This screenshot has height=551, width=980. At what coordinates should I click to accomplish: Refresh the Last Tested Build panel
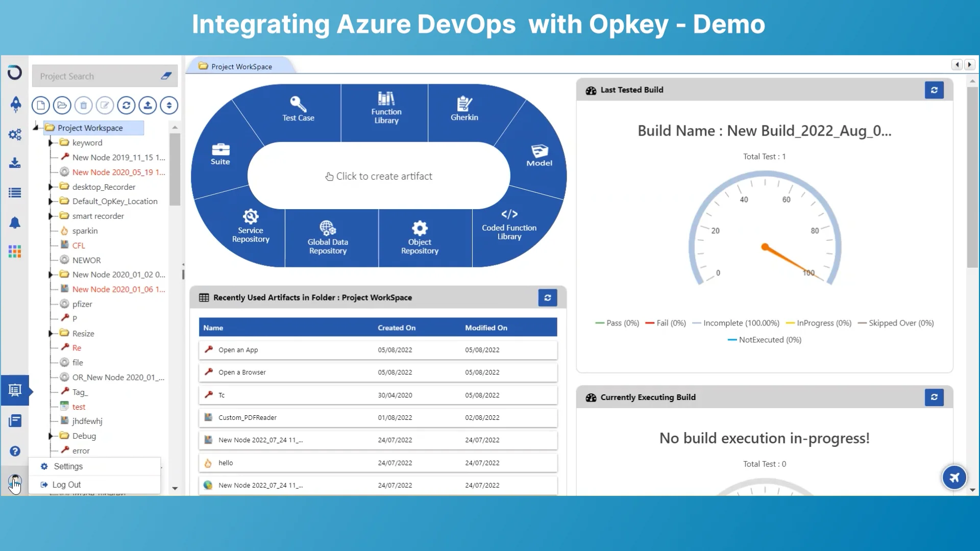(x=934, y=90)
